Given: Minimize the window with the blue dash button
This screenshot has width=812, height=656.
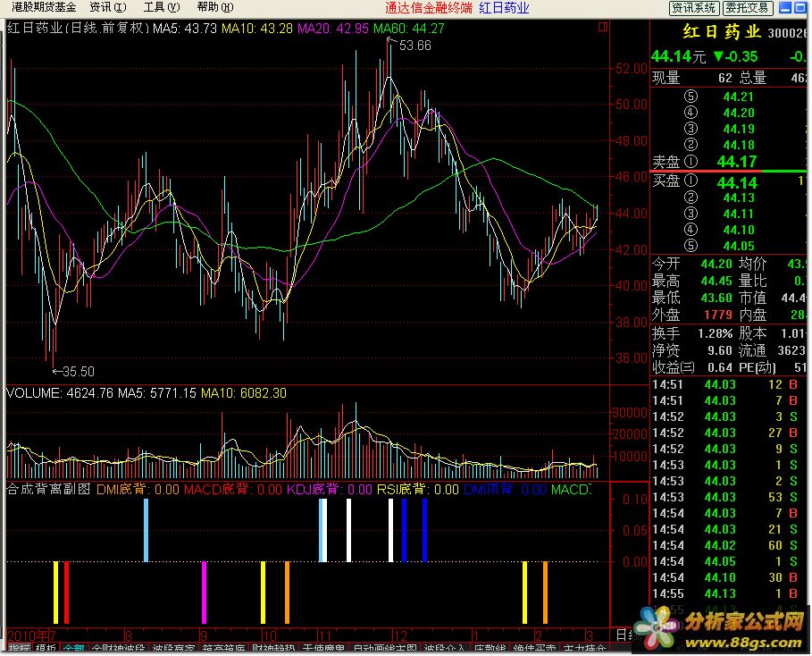Looking at the screenshot, I should 785,7.
